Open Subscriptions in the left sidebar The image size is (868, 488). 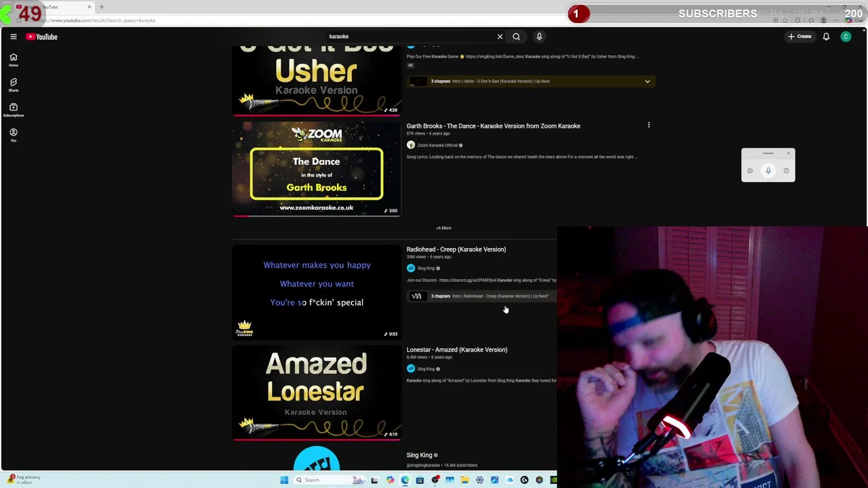click(13, 110)
